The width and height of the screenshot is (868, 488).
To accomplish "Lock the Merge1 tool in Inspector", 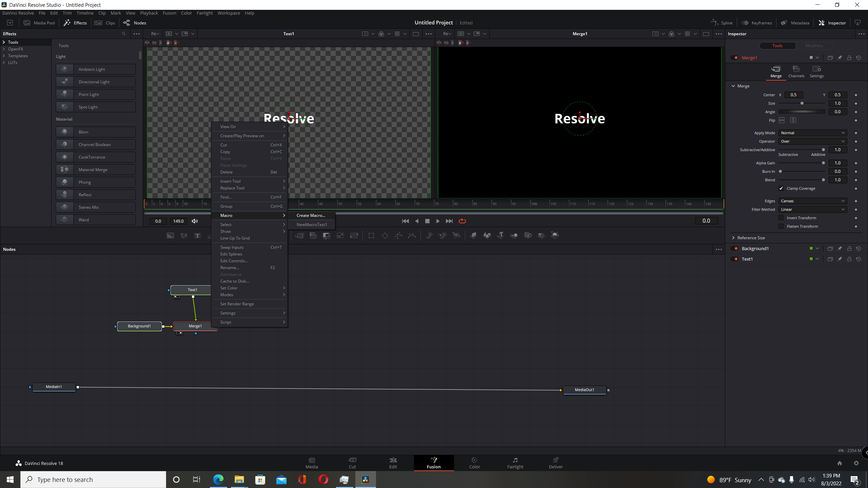I will tap(849, 58).
